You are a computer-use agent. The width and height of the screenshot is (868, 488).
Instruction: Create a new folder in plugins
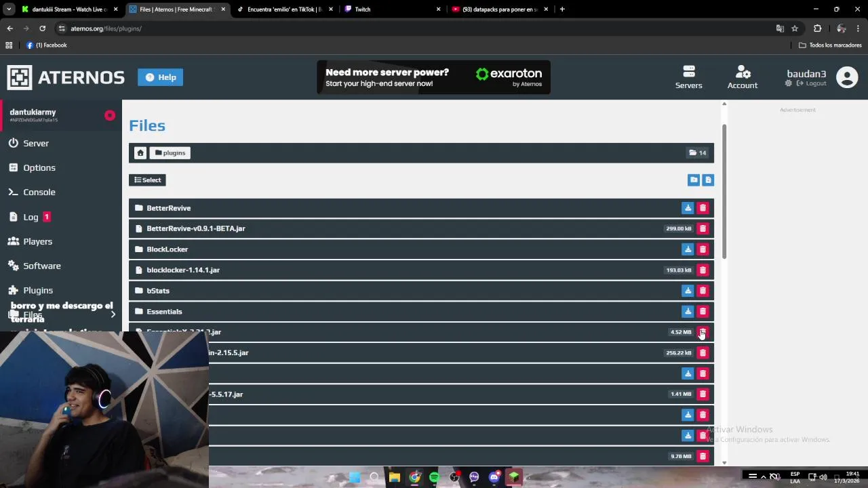point(693,180)
